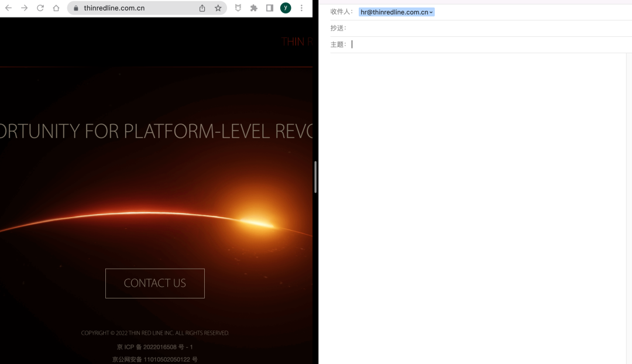The width and height of the screenshot is (632, 364).
Task: Open the 京公网安备 registration link
Action: point(154,359)
